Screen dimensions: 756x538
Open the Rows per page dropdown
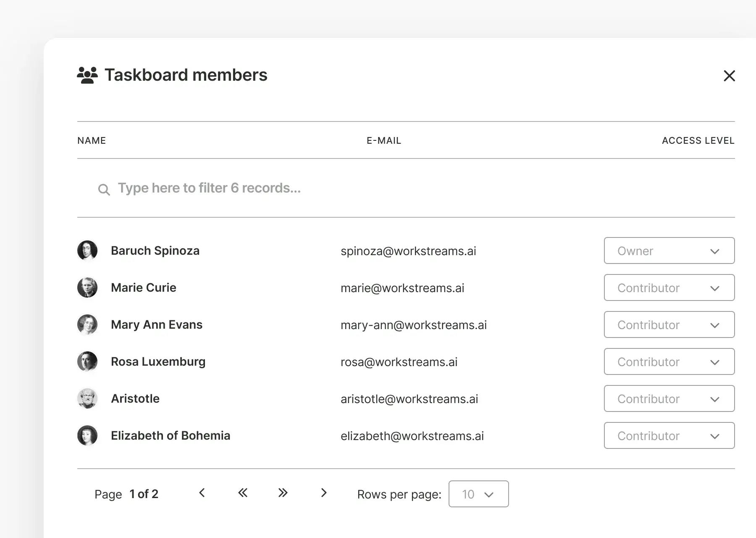pos(478,494)
